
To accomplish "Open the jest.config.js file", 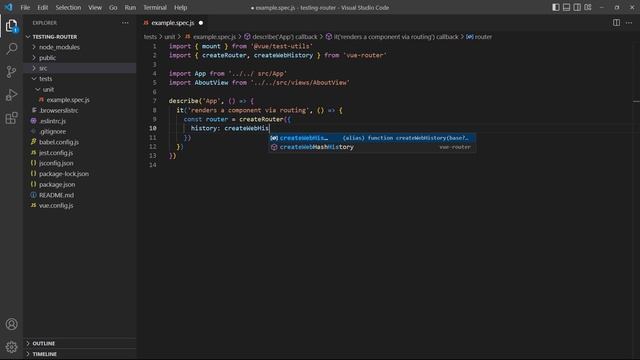I will point(80,153).
